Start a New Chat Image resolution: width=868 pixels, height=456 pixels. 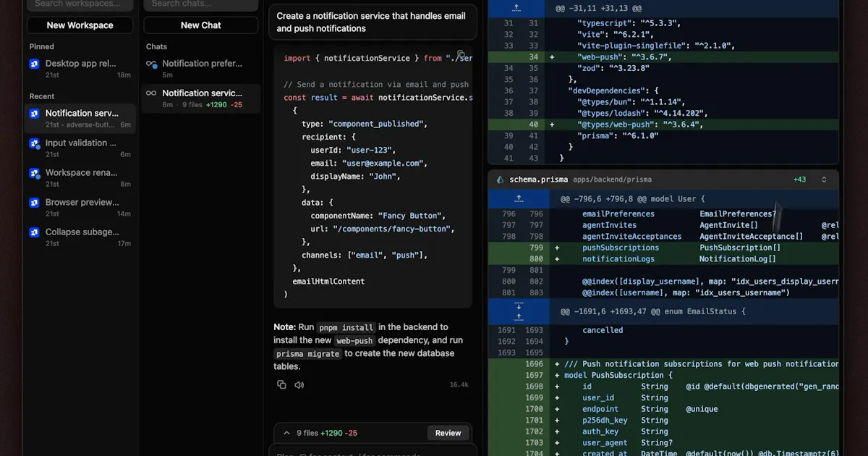pyautogui.click(x=200, y=25)
